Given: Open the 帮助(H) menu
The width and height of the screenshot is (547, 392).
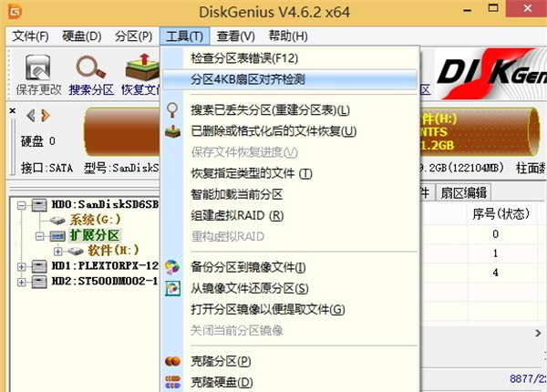Looking at the screenshot, I should pyautogui.click(x=288, y=36).
